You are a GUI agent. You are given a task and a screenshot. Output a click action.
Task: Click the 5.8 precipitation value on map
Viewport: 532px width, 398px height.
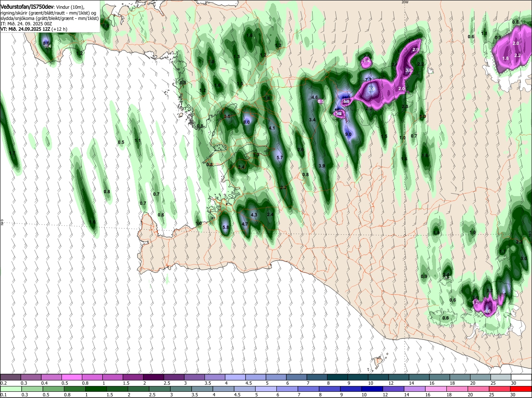(x=226, y=227)
